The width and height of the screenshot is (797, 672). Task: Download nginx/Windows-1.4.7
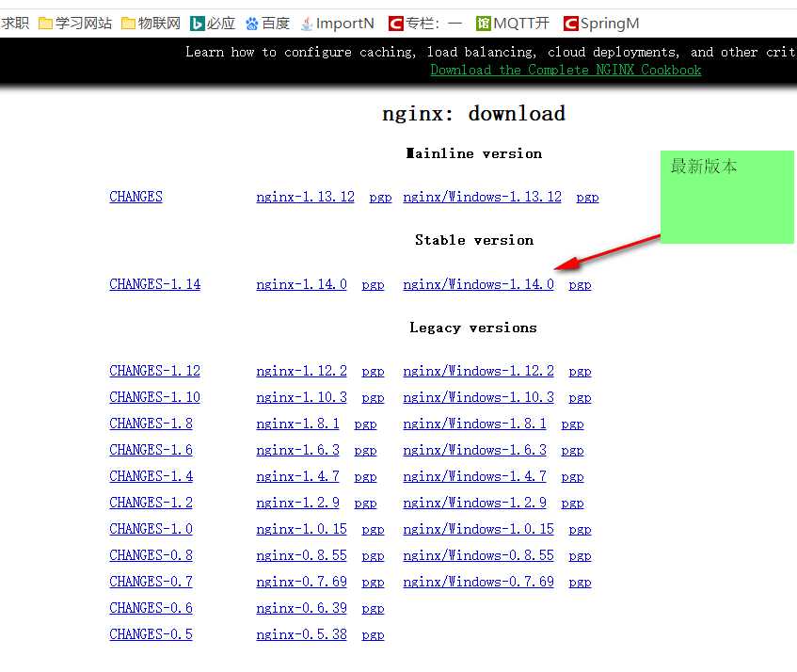[475, 476]
